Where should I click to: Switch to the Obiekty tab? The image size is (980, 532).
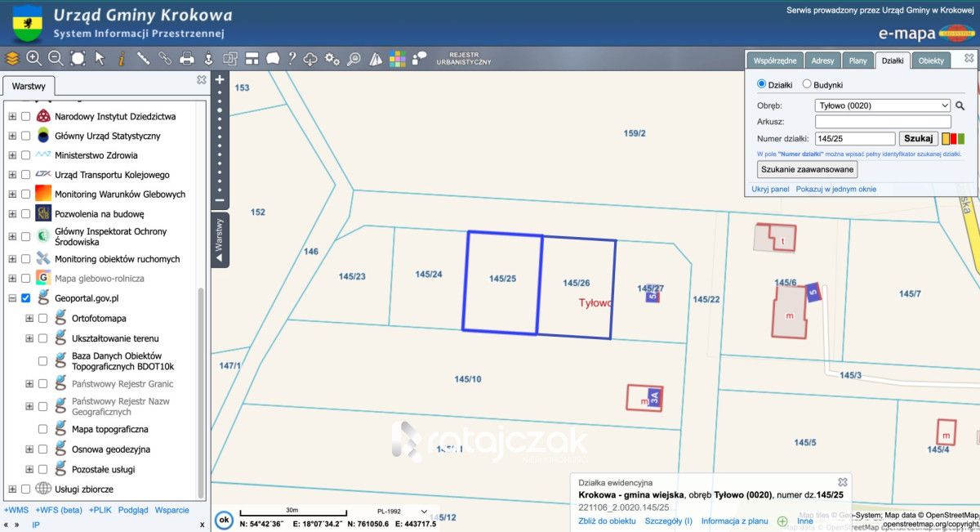pyautogui.click(x=931, y=60)
